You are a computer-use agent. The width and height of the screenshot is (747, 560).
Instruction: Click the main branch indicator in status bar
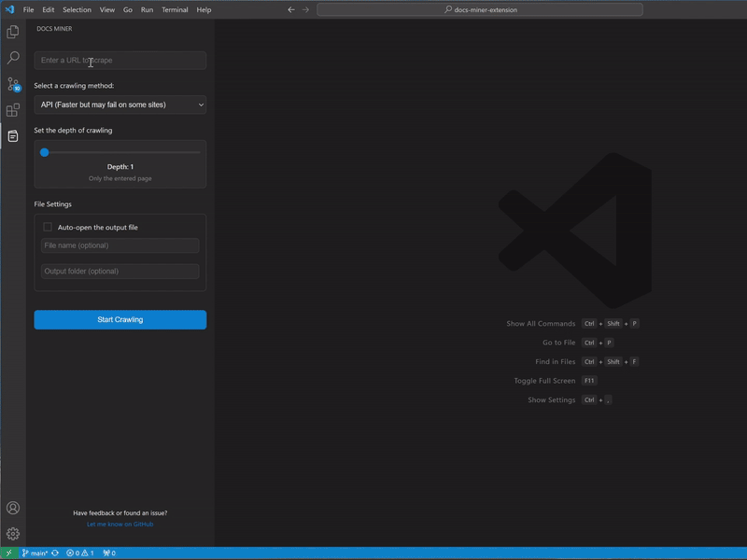coord(35,553)
